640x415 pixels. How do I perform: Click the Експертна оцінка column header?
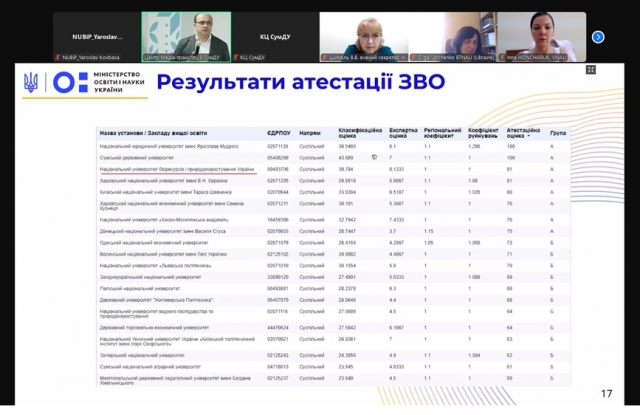point(403,133)
